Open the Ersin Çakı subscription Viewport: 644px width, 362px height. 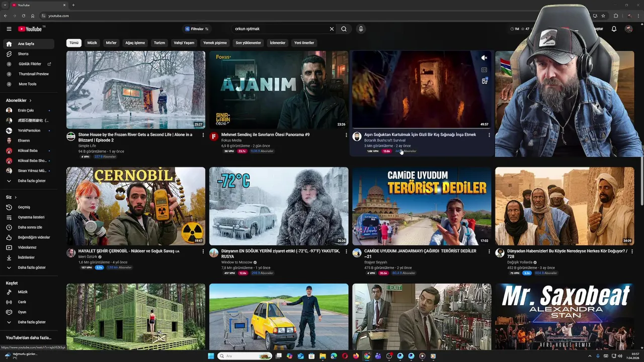[28, 110]
